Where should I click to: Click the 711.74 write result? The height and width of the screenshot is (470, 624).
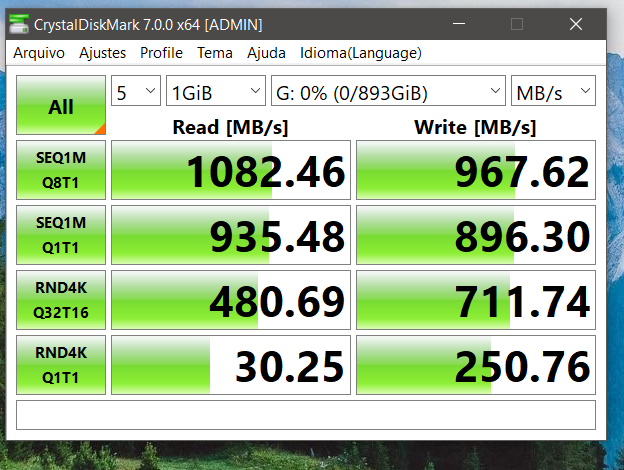point(476,300)
